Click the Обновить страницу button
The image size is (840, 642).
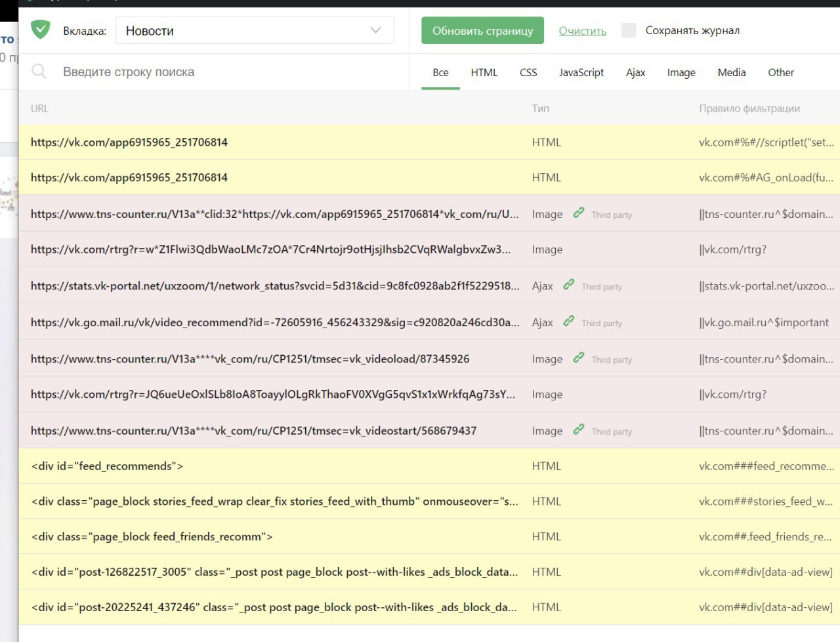pos(482,31)
